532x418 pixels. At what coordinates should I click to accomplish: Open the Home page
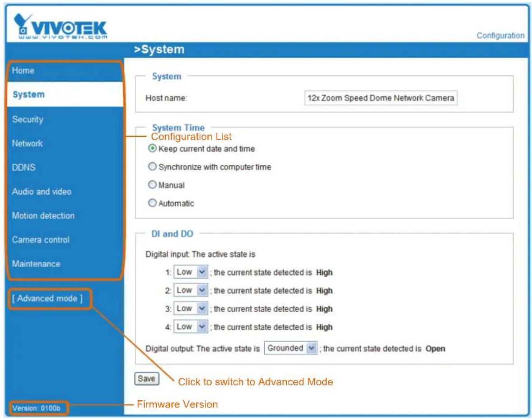click(x=23, y=70)
